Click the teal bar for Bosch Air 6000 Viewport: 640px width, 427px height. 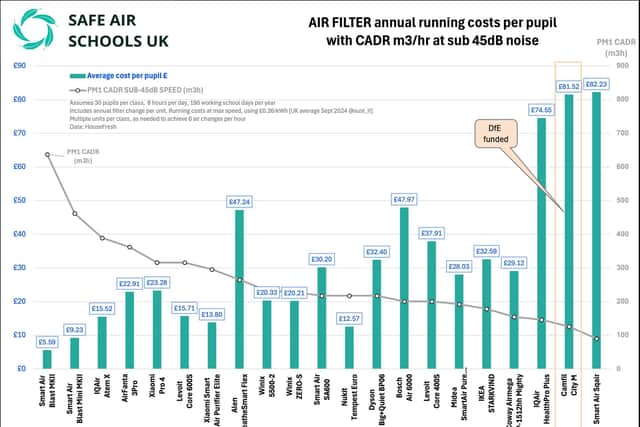click(x=404, y=288)
